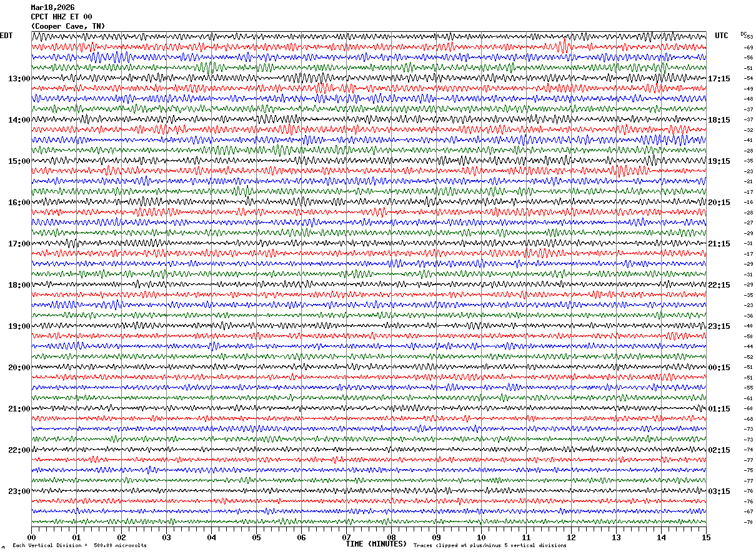Image resolution: width=756 pixels, height=554 pixels.
Task: Select the 20:00 EDT row label
Action: click(19, 368)
